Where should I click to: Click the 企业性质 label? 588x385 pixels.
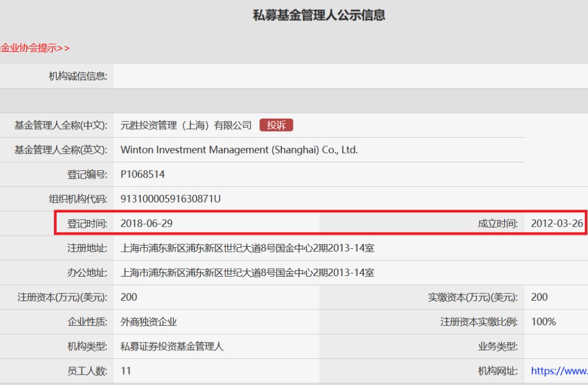(87, 322)
